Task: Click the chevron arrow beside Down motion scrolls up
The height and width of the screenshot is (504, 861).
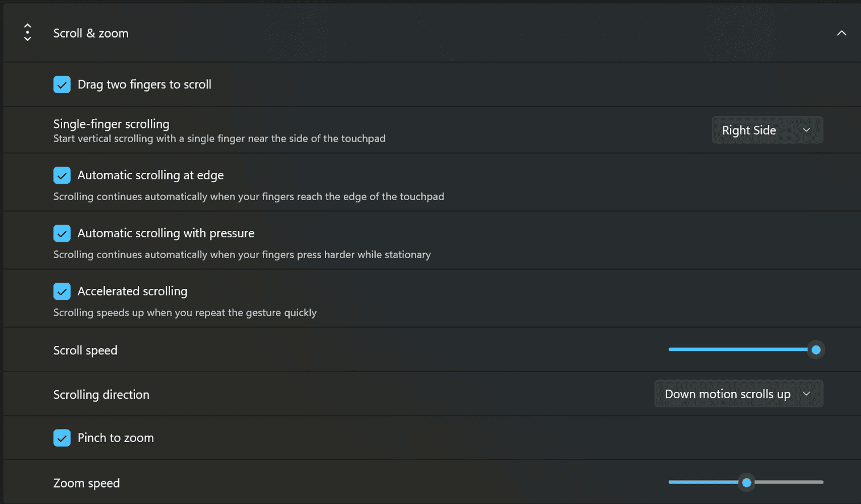Action: click(806, 394)
